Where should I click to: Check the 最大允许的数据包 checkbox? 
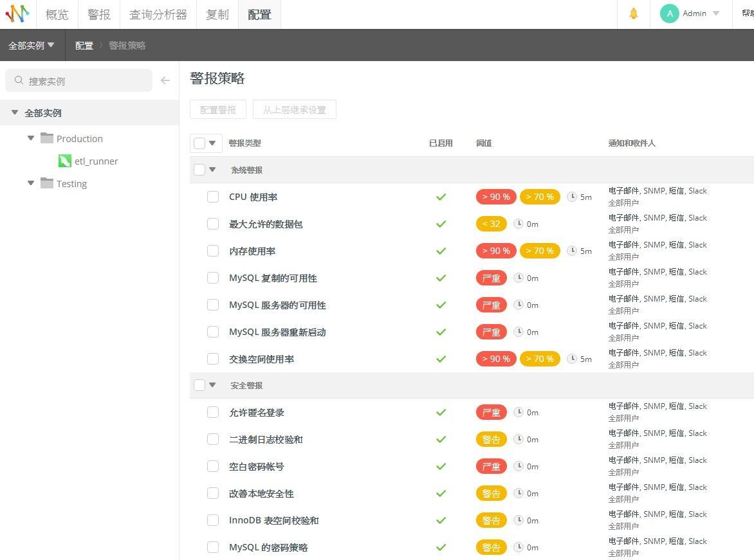coord(213,224)
